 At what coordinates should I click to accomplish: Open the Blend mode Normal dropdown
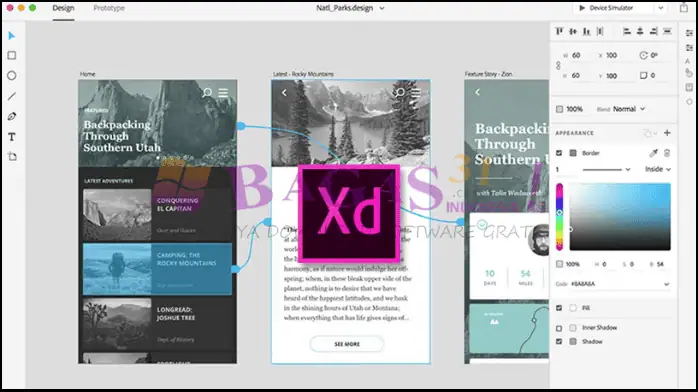[x=629, y=109]
